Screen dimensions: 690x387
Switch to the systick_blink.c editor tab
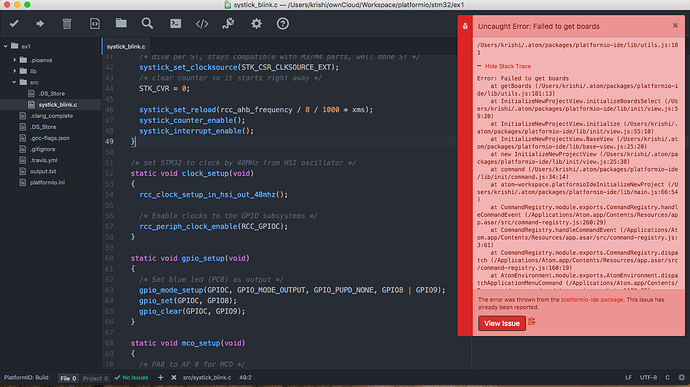pos(126,46)
